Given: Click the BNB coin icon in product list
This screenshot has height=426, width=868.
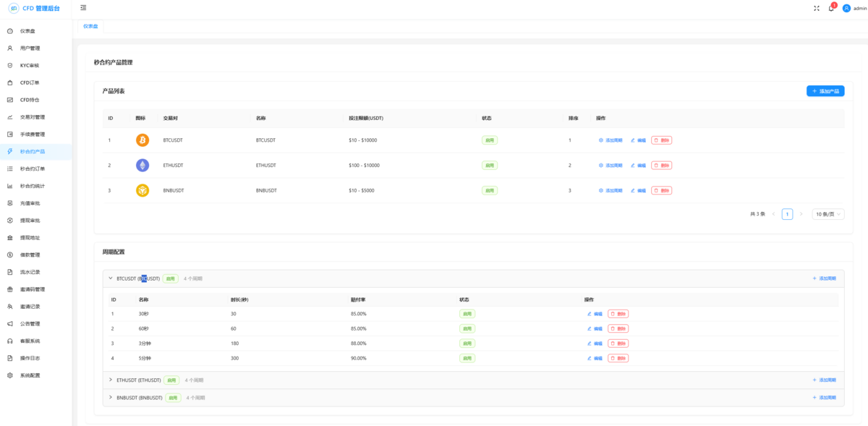Looking at the screenshot, I should click(x=142, y=190).
